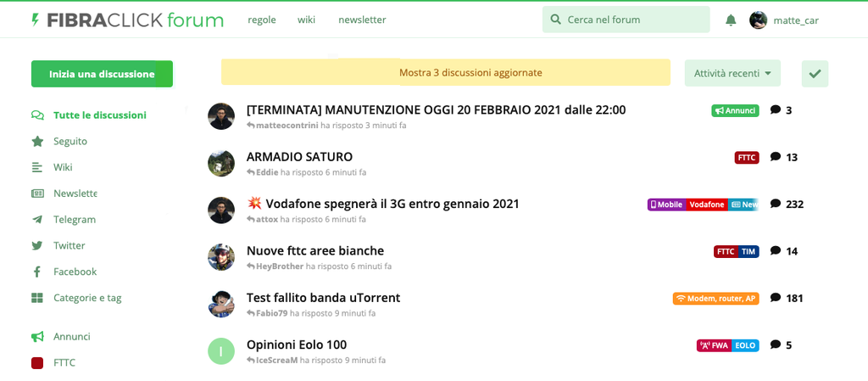Click avatar beside Test fallito banda uTorrent
Viewport: 868px width, 381px height.
221,304
